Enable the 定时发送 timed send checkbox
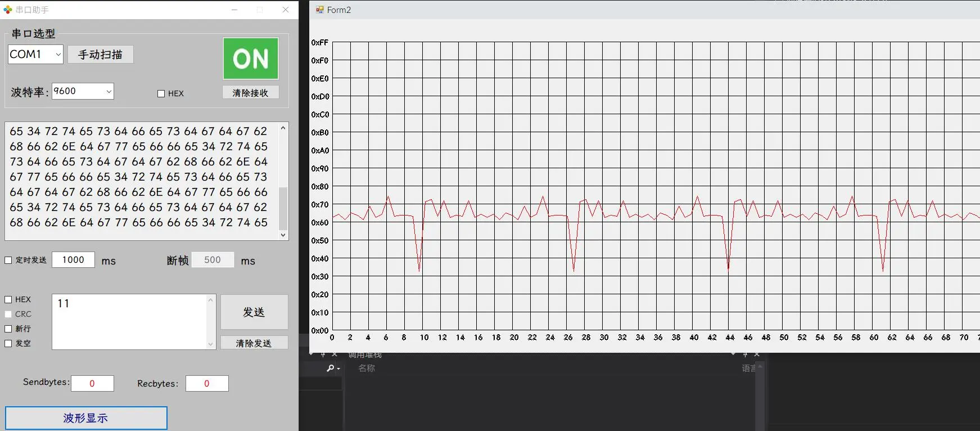The width and height of the screenshot is (980, 431). pos(8,260)
